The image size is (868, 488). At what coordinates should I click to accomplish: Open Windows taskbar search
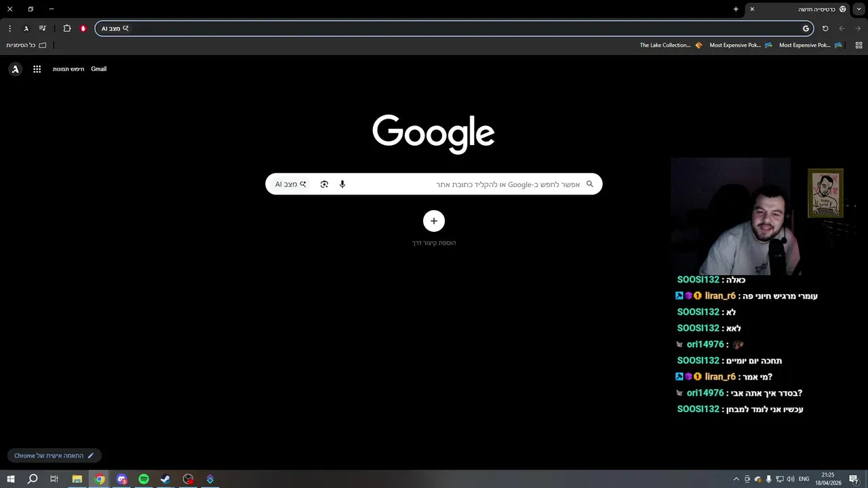[33, 479]
